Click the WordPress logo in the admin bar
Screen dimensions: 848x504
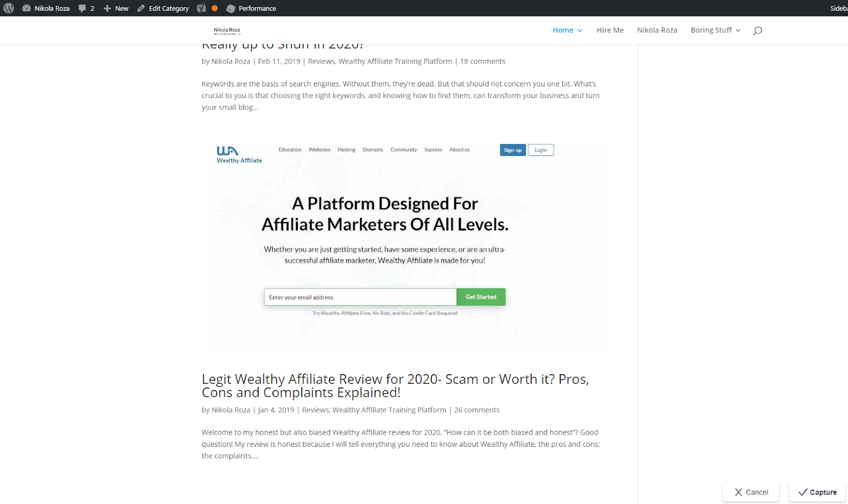pyautogui.click(x=8, y=8)
